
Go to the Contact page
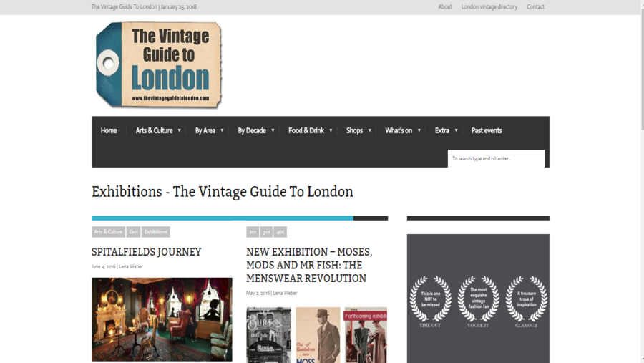point(535,6)
